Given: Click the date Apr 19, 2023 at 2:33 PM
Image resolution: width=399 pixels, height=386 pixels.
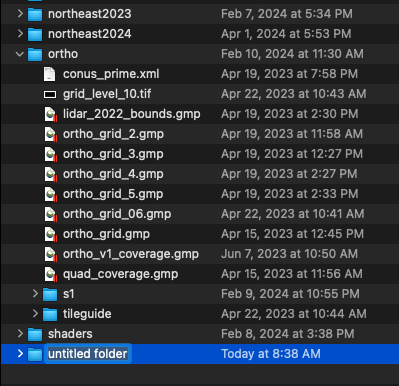Looking at the screenshot, I should (x=290, y=194).
